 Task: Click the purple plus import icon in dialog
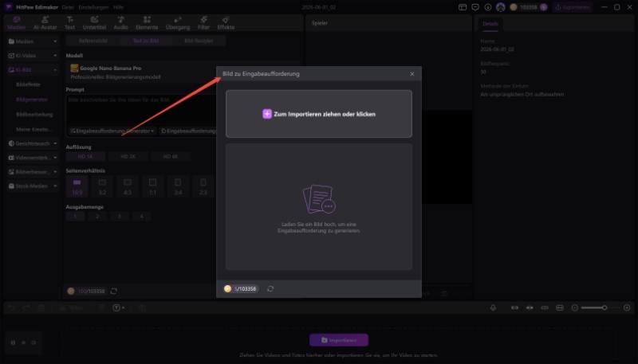[267, 114]
